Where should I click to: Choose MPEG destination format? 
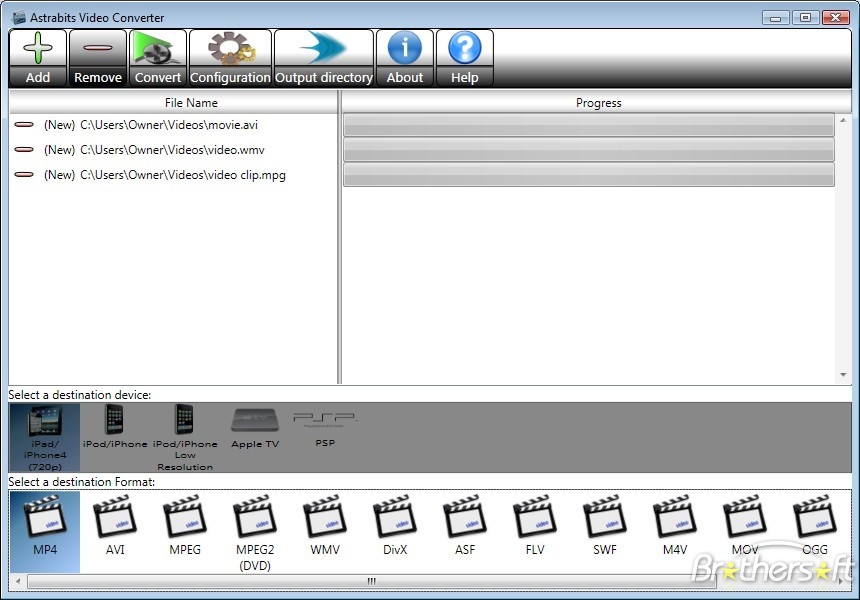pyautogui.click(x=185, y=525)
